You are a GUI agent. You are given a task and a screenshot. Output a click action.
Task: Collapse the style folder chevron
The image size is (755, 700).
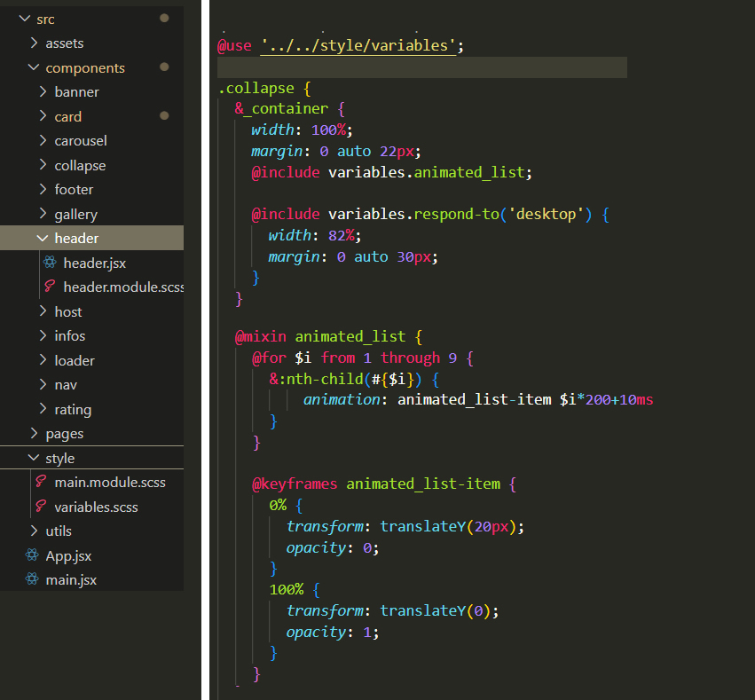point(34,458)
